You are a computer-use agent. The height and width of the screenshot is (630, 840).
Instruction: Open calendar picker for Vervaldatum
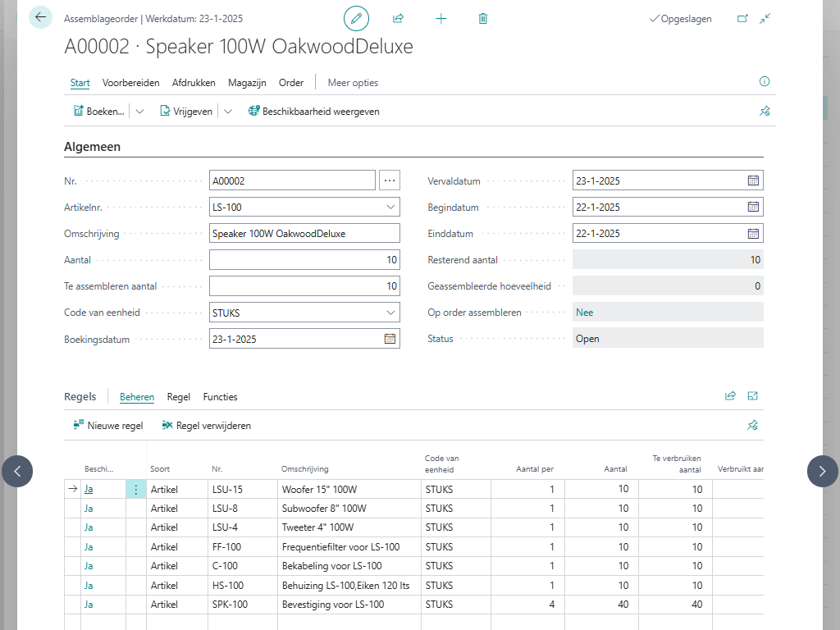click(753, 180)
